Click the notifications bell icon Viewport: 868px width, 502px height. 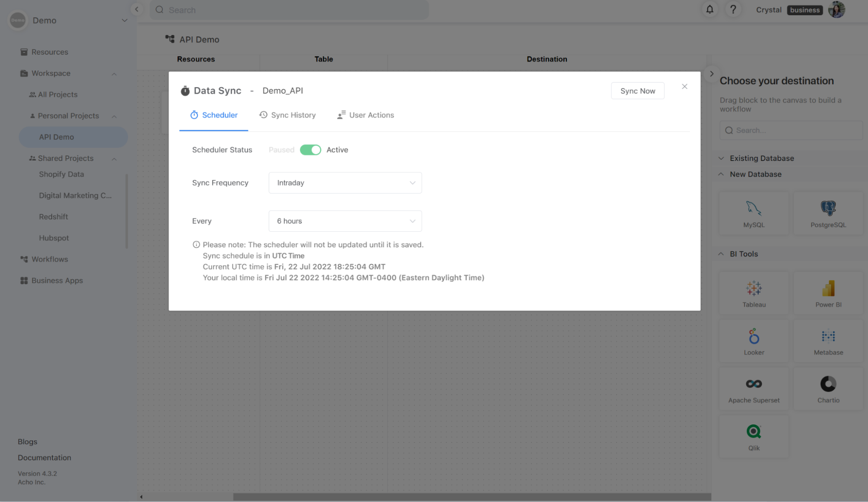[x=710, y=10]
